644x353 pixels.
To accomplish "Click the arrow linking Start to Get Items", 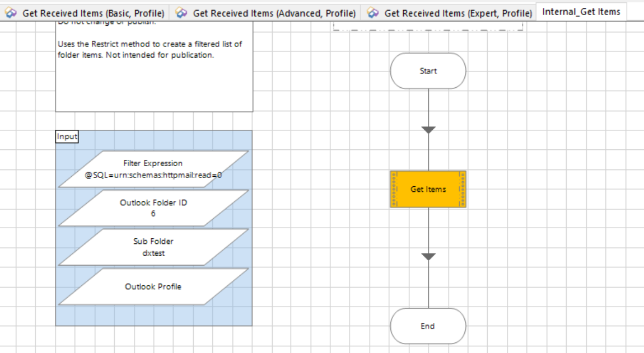I will point(428,130).
